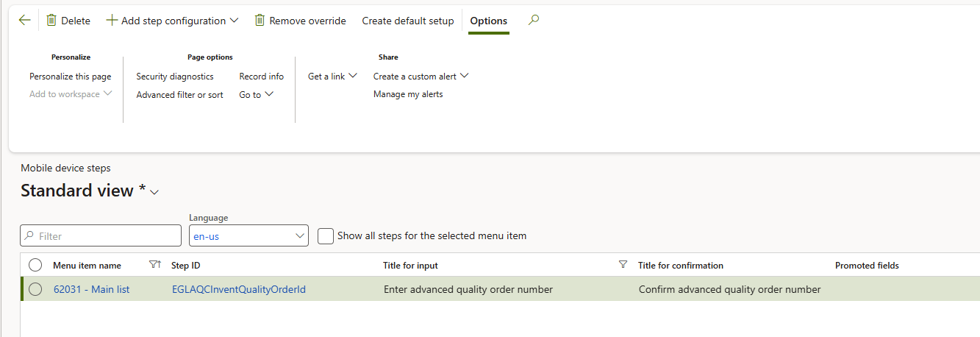Viewport: 980px width, 337px height.
Task: Click the back arrow icon
Action: 24,21
